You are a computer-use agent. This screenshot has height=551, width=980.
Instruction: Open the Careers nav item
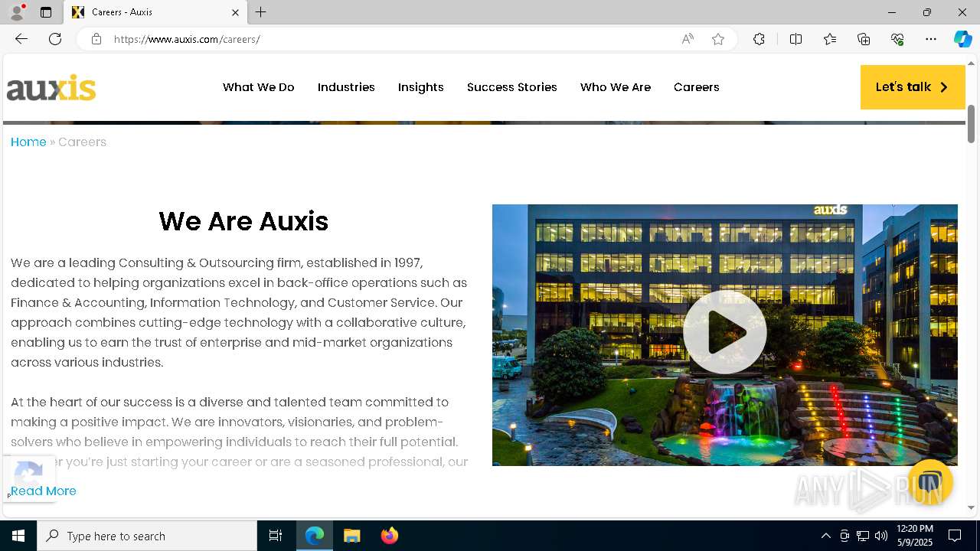(697, 87)
